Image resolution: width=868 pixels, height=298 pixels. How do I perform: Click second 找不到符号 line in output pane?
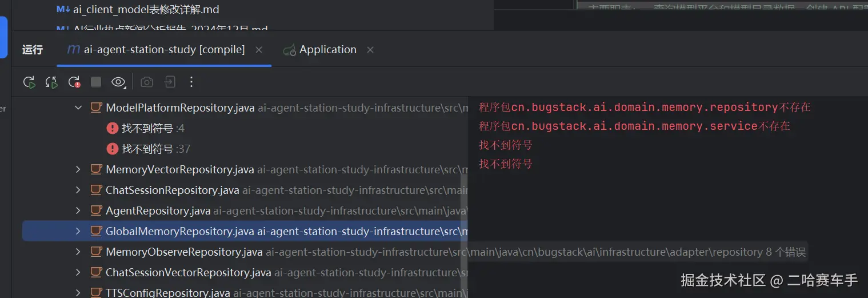click(x=506, y=164)
